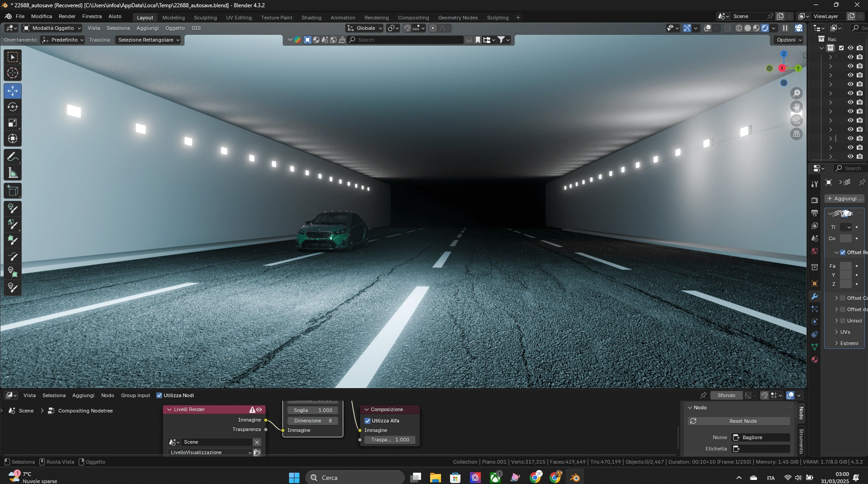868x484 pixels.
Task: Toggle camera view in the viewport gizmo
Action: (796, 121)
